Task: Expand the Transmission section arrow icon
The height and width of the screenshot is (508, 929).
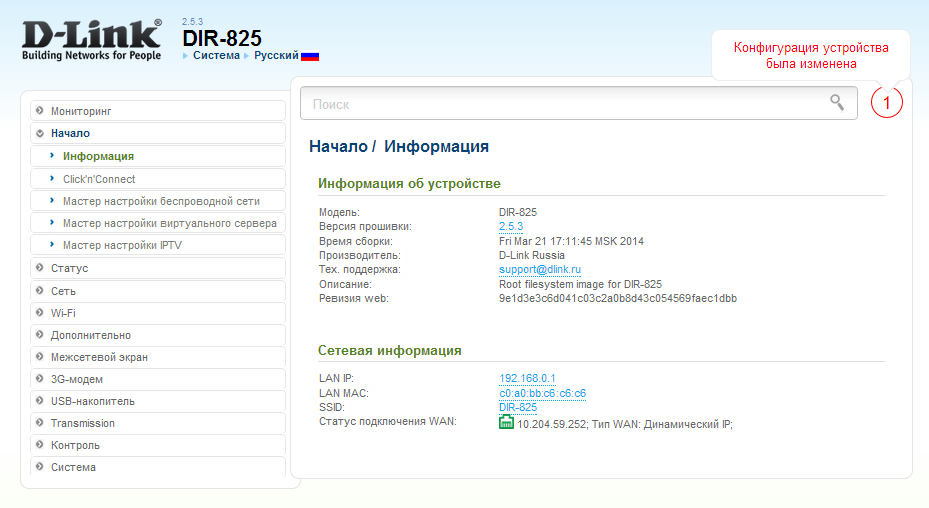Action: (x=40, y=423)
